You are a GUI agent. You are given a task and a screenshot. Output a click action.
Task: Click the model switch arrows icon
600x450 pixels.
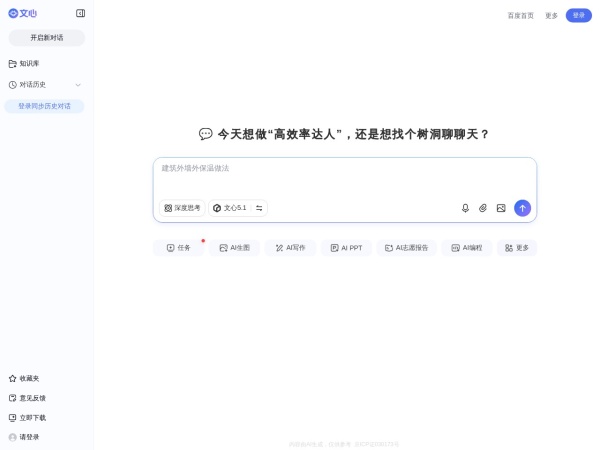pos(259,208)
